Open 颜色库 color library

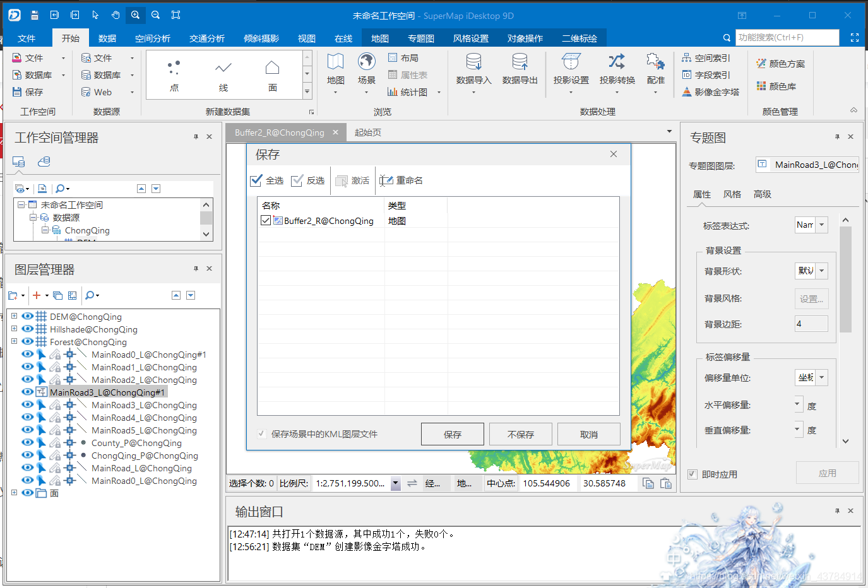tap(776, 86)
